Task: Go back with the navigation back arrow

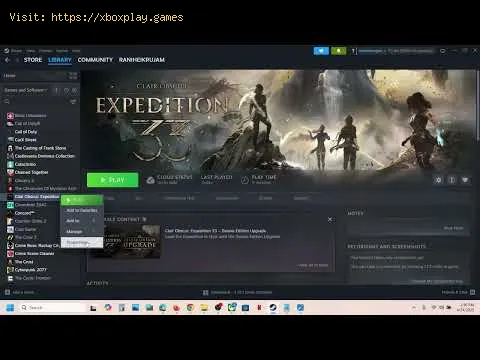Action: tap(7, 60)
